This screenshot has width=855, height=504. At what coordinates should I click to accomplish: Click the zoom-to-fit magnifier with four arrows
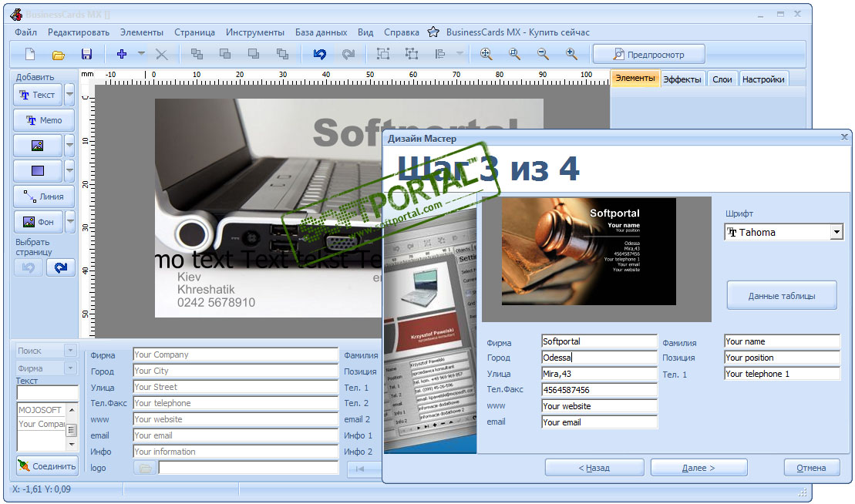tap(486, 54)
